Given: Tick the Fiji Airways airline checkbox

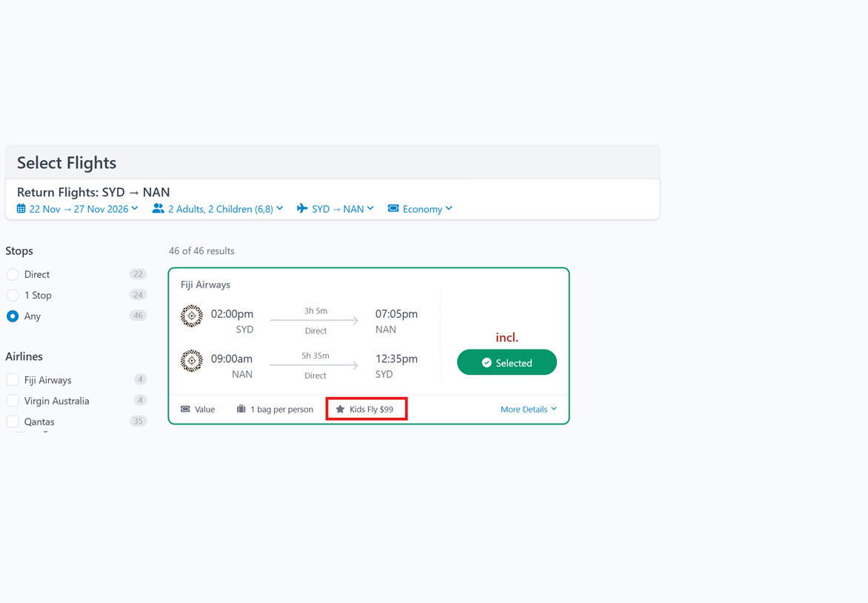Looking at the screenshot, I should [x=13, y=380].
